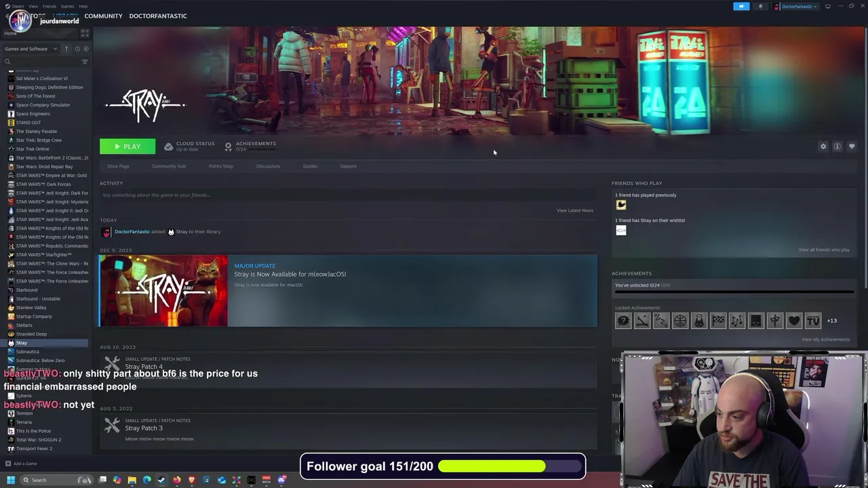
Task: Open Achievements summary in game header
Action: tap(250, 146)
